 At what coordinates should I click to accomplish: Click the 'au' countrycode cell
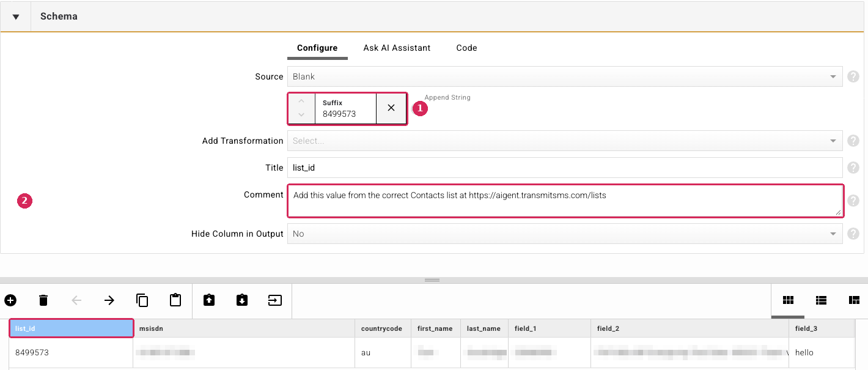coord(381,352)
